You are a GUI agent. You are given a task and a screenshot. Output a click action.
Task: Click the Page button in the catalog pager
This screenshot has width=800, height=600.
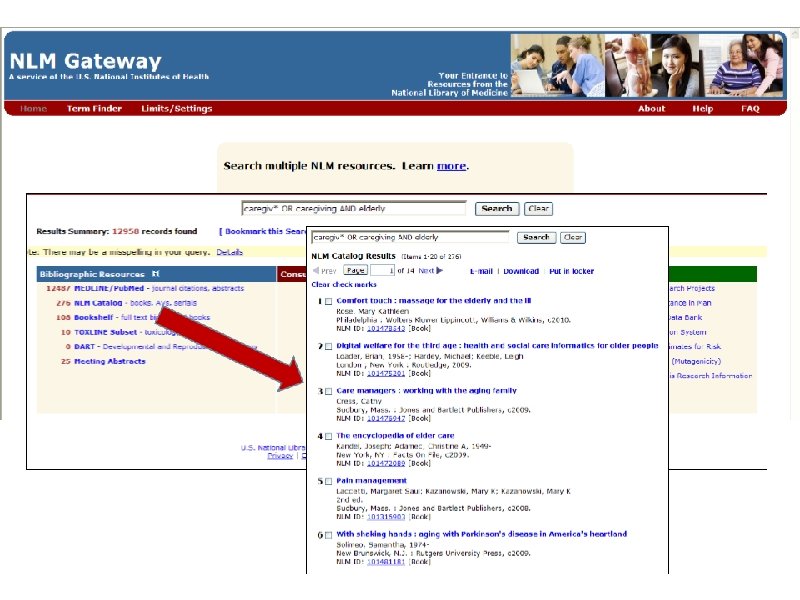[x=356, y=270]
